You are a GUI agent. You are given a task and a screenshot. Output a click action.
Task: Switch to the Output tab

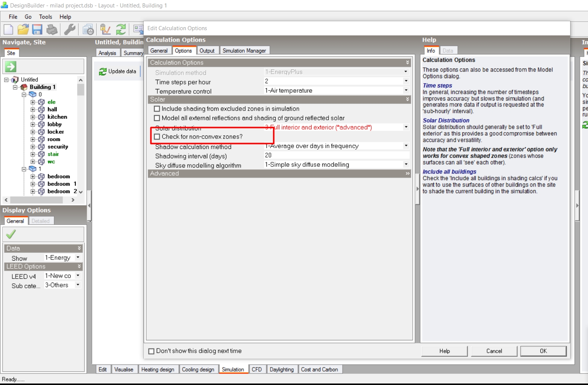[x=207, y=51]
